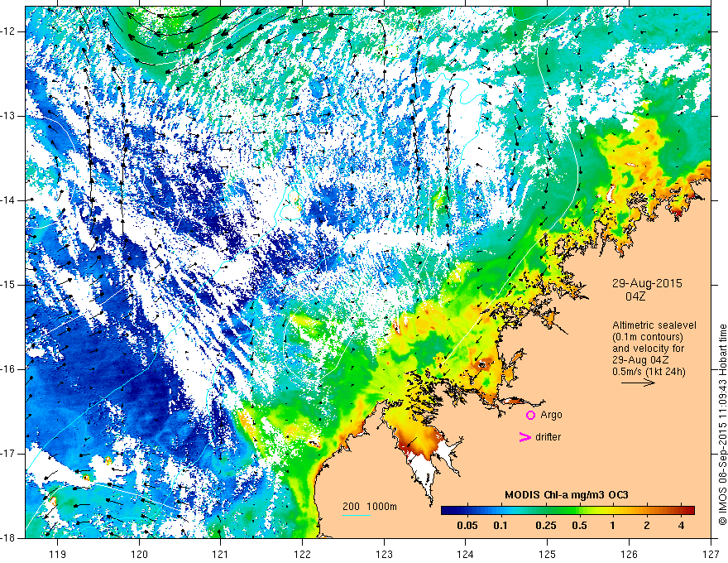Click the longitude axis label 120

(139, 554)
